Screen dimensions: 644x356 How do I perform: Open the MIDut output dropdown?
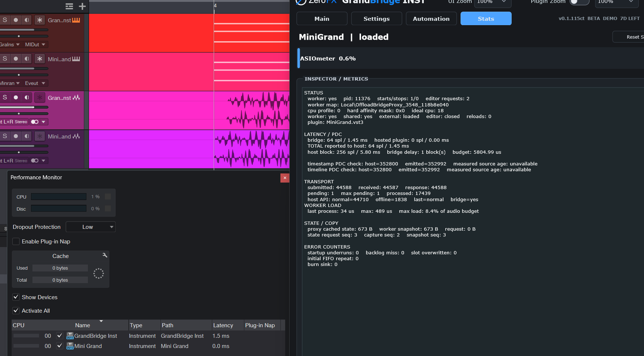click(x=35, y=44)
